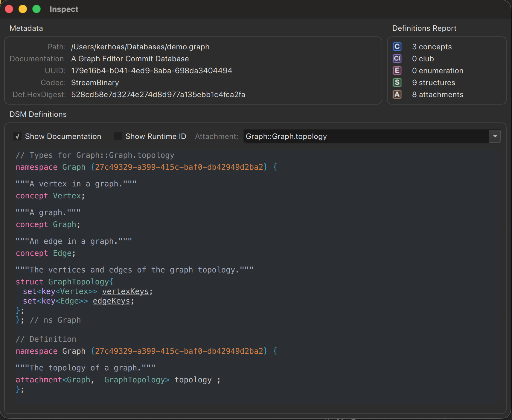This screenshot has width=512, height=420.
Task: Click the /Users/kerhoas/Databases/demo.graph path value
Action: pos(140,47)
